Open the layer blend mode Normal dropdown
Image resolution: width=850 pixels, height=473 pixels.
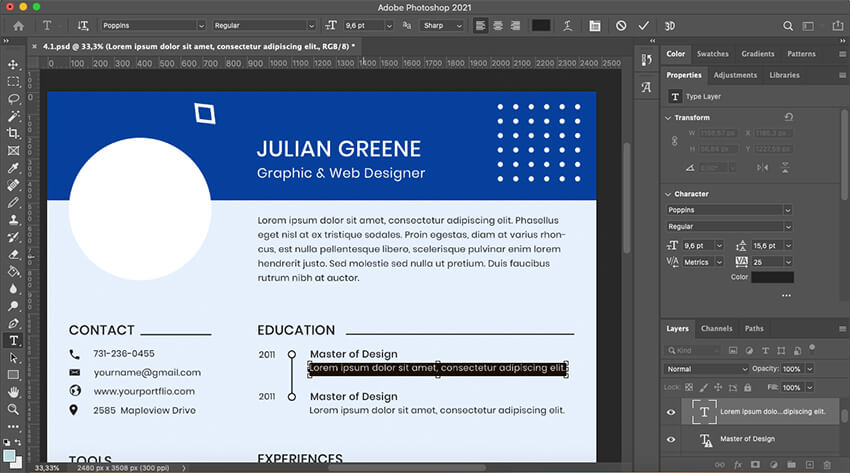click(x=707, y=369)
